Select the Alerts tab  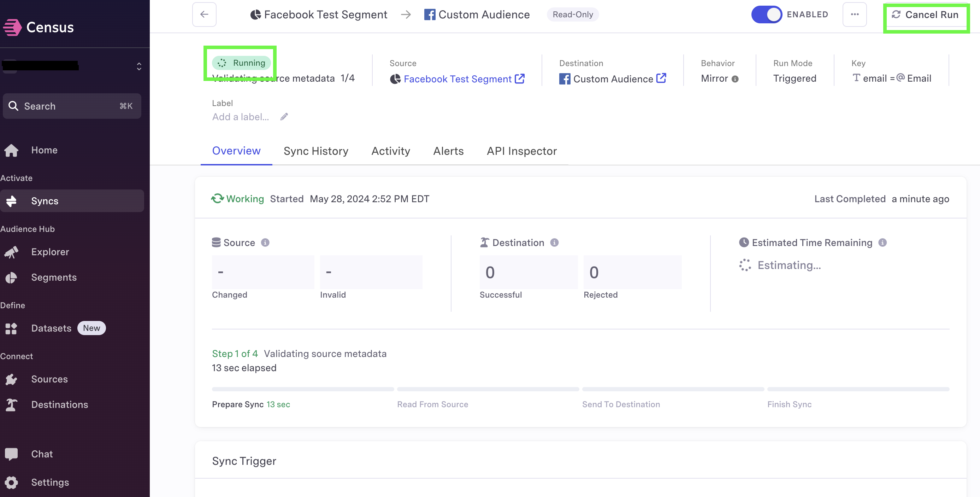(x=448, y=151)
